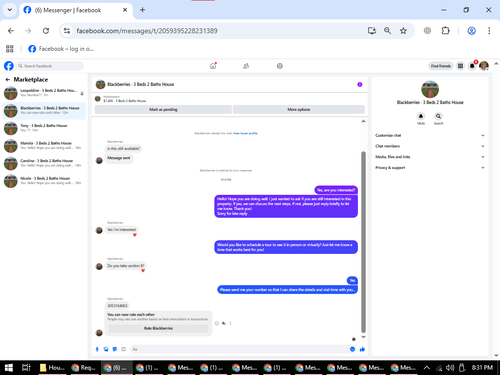
Task: Click the Messenger | Facebook browser tab
Action: (x=75, y=10)
